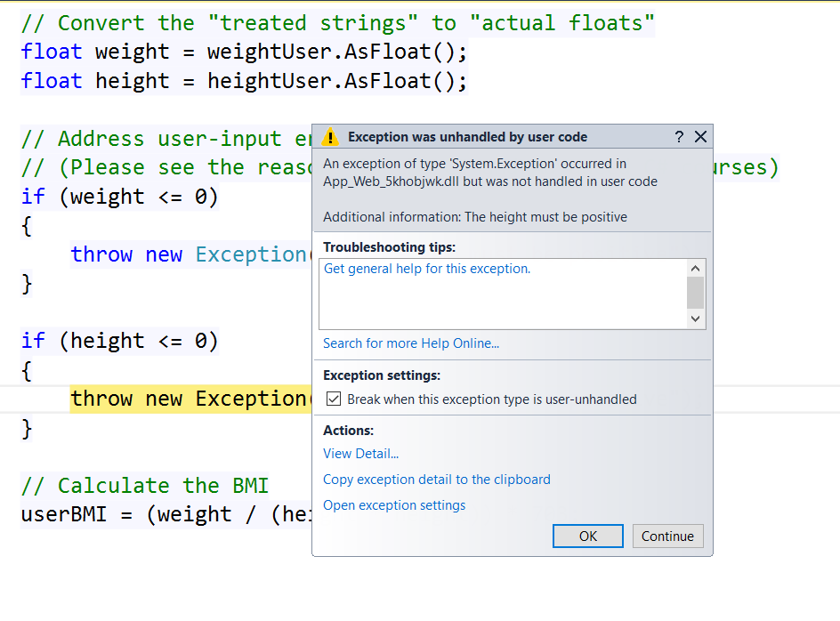
Task: Open the 'View Detail...' action
Action: (x=360, y=454)
